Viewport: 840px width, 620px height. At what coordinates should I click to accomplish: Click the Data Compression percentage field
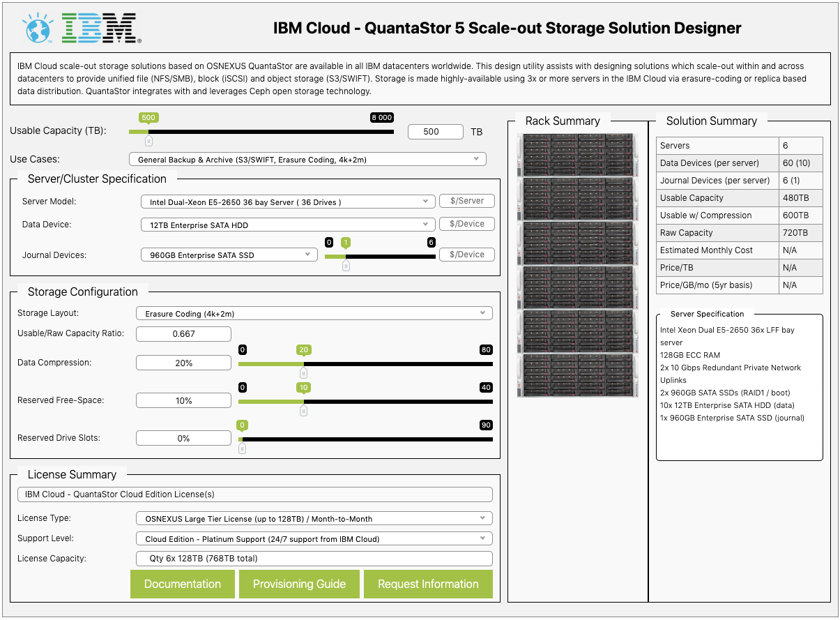183,363
